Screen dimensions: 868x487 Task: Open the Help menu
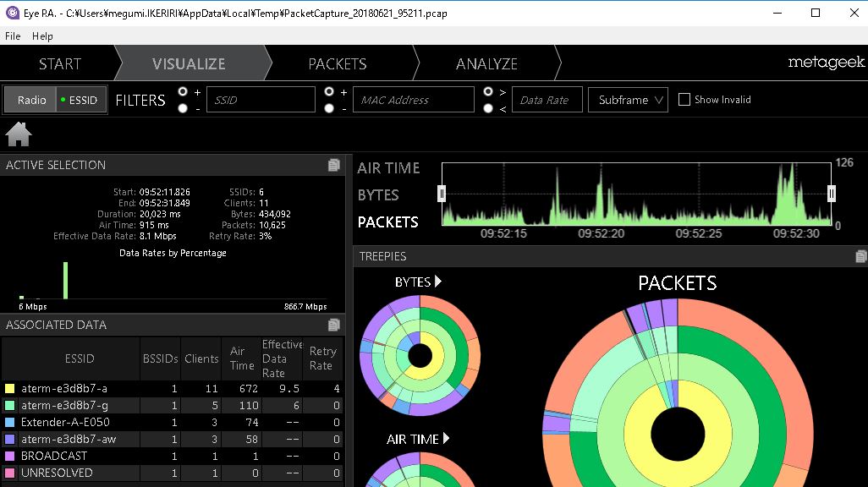(42, 36)
